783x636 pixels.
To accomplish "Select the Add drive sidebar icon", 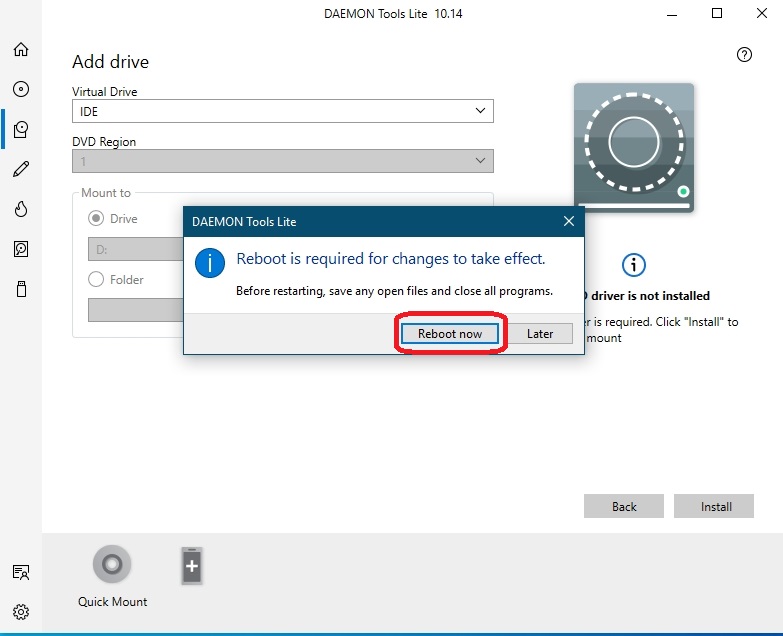I will pyautogui.click(x=21, y=129).
